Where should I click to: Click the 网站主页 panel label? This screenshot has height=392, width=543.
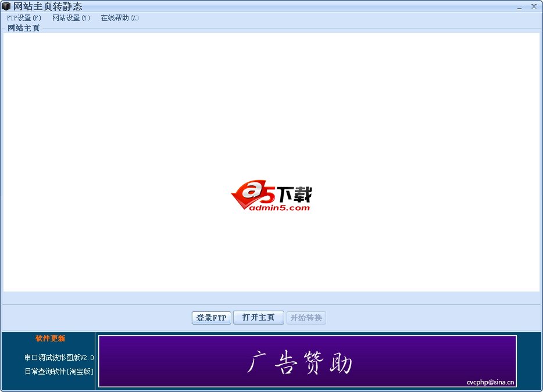click(x=24, y=28)
